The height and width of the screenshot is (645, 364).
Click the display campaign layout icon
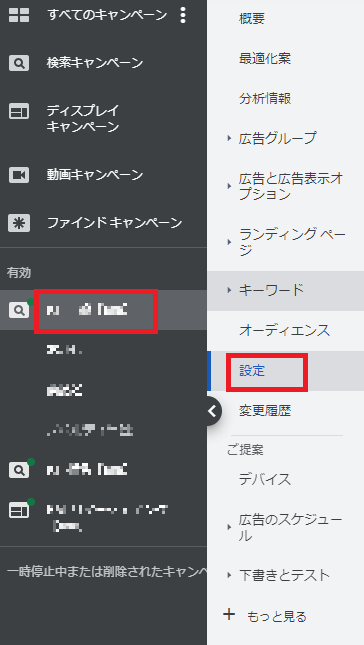pyautogui.click(x=19, y=111)
